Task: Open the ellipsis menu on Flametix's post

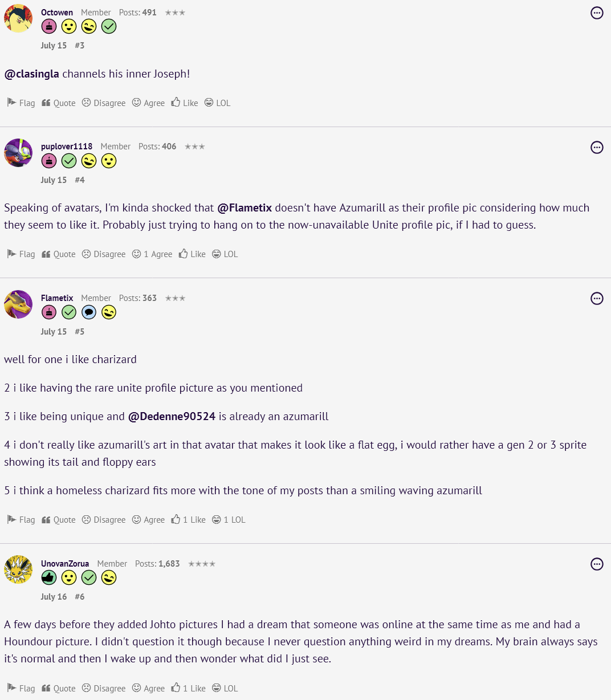Action: click(597, 298)
